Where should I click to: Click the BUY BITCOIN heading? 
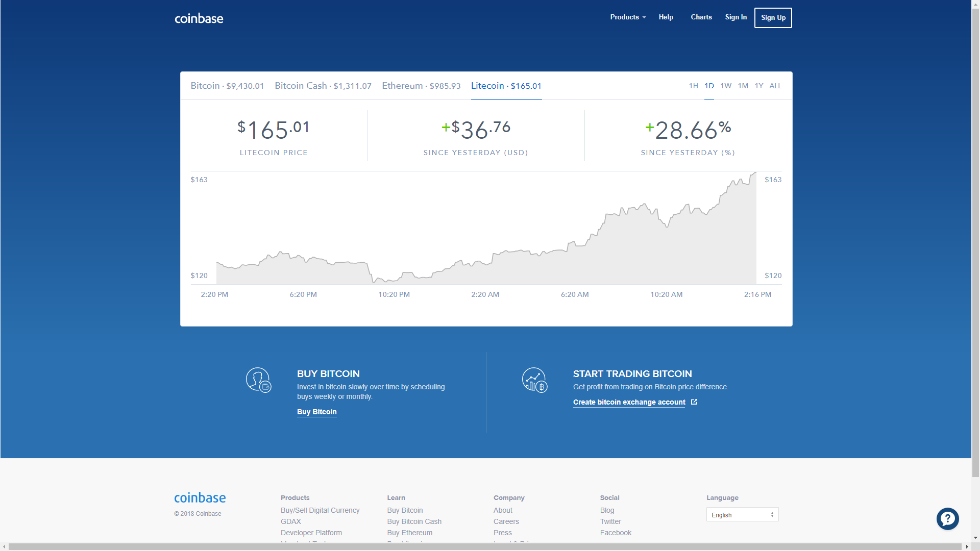pos(328,374)
